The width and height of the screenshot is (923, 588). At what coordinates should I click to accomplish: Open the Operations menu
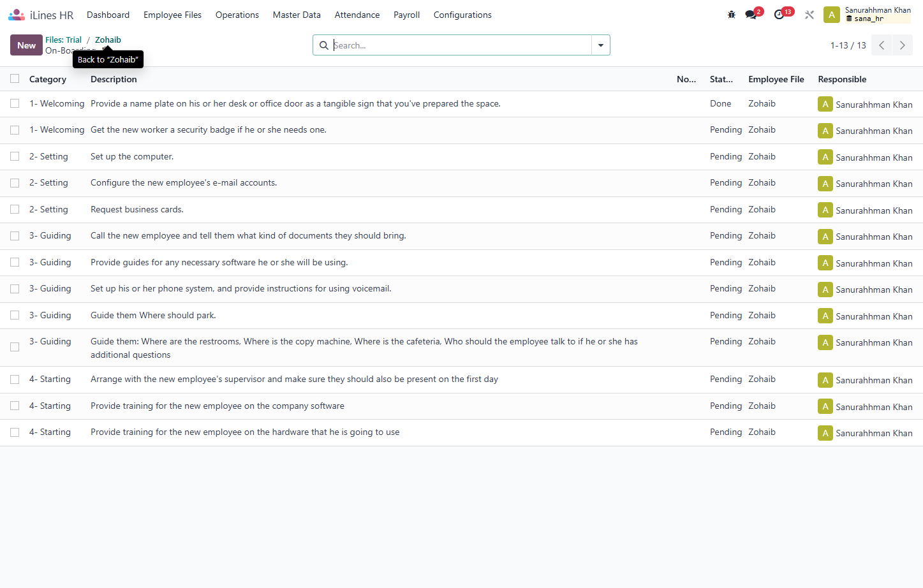[x=237, y=15]
